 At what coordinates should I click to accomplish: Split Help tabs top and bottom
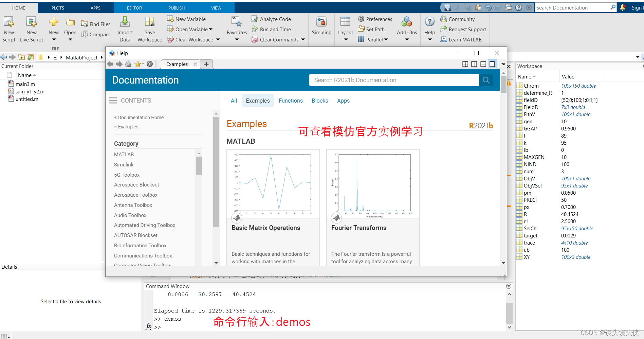pos(483,64)
